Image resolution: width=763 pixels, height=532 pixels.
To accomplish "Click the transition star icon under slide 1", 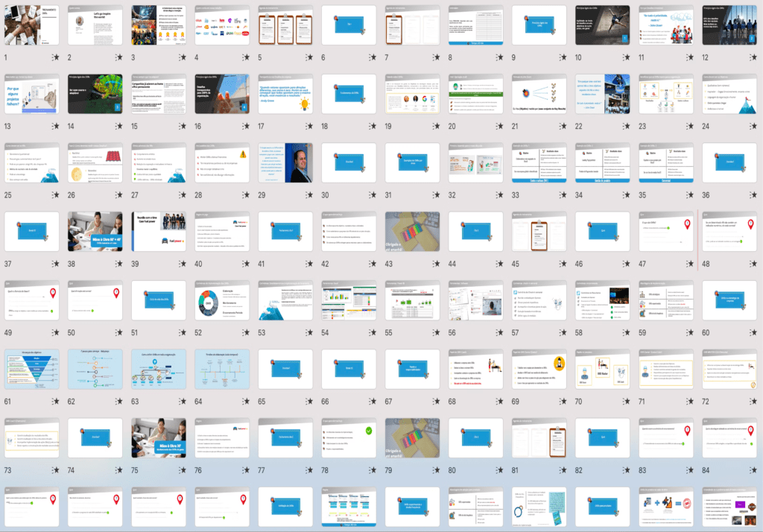I will click(55, 57).
